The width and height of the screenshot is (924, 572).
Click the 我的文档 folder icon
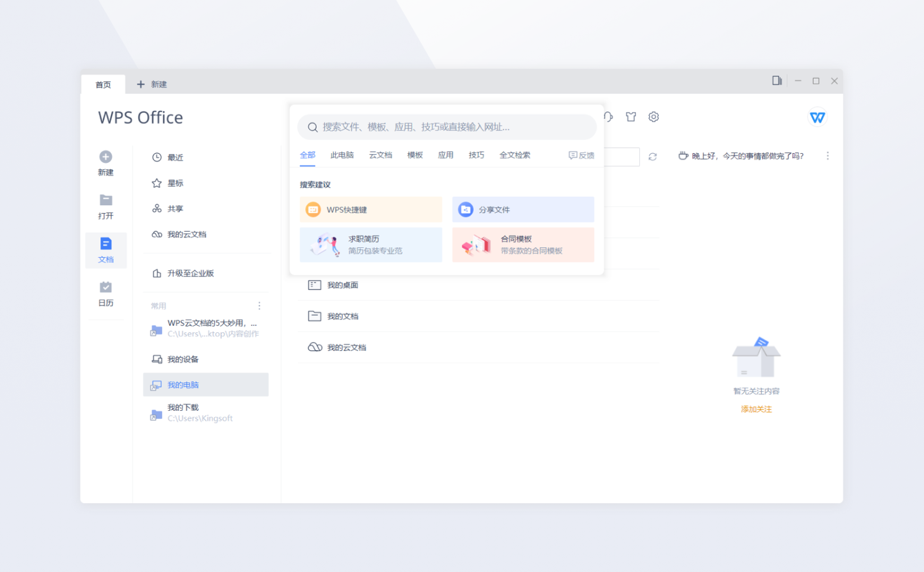tap(315, 316)
